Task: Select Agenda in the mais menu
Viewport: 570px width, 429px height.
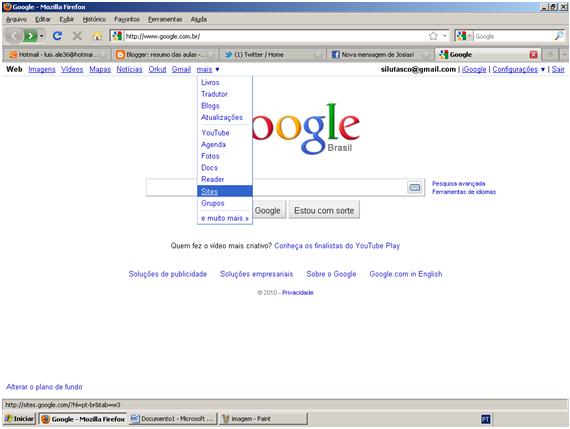Action: [213, 145]
